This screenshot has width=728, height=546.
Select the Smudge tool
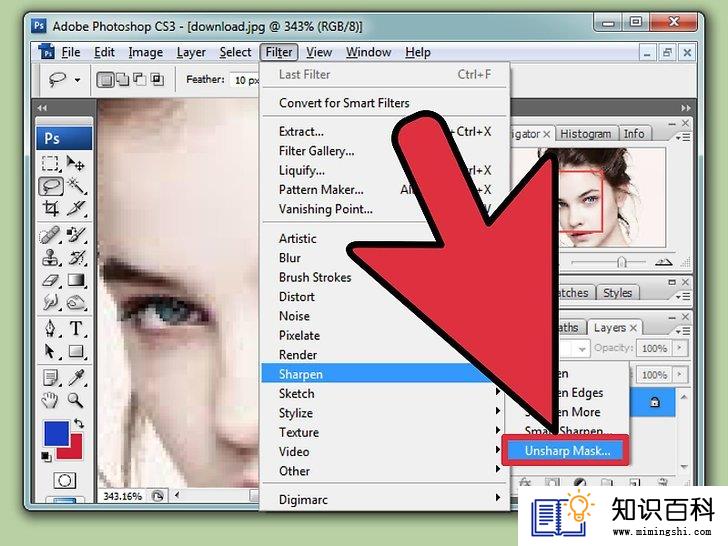coord(50,303)
